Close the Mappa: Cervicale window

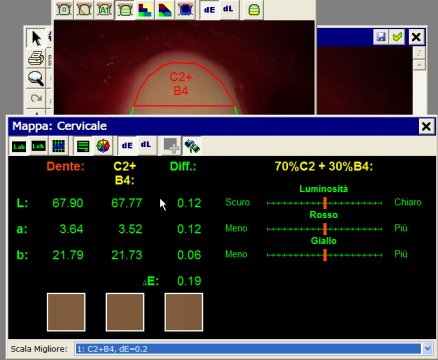pyautogui.click(x=426, y=126)
